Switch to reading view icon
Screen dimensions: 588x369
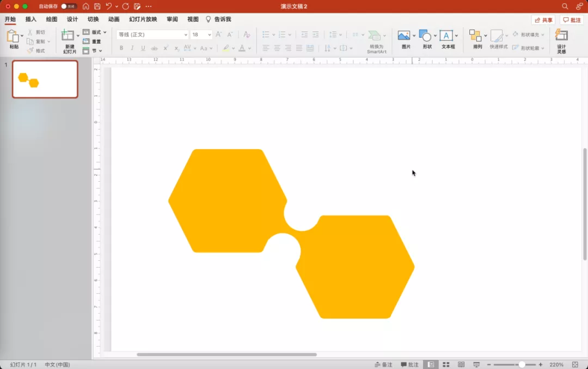point(461,365)
